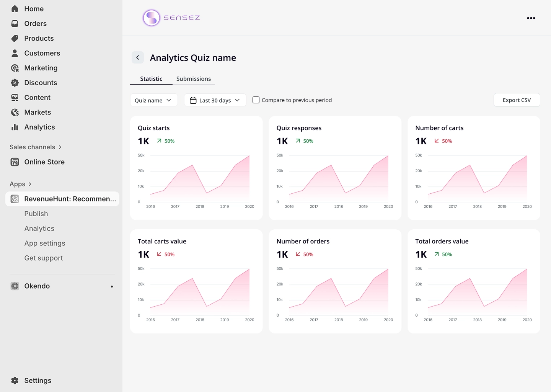This screenshot has height=392, width=551.
Task: Open Get support under RevenueHunt
Action: [x=44, y=258]
